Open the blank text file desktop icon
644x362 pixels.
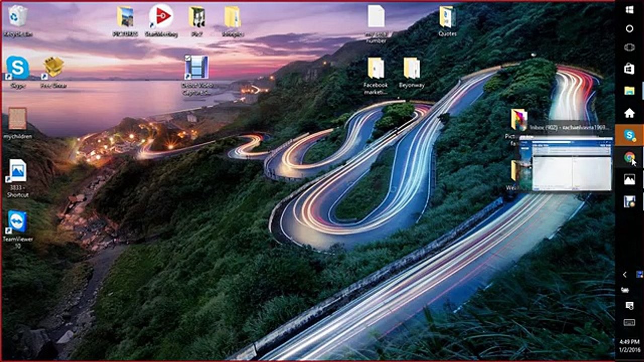tap(376, 24)
